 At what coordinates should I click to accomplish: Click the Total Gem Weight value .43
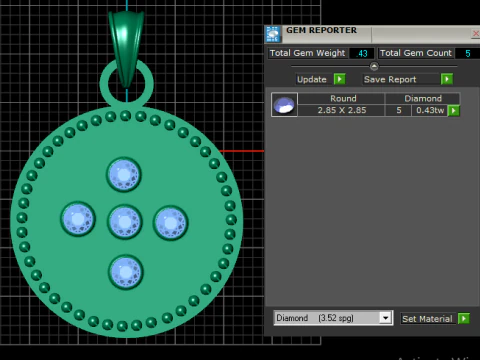362,53
